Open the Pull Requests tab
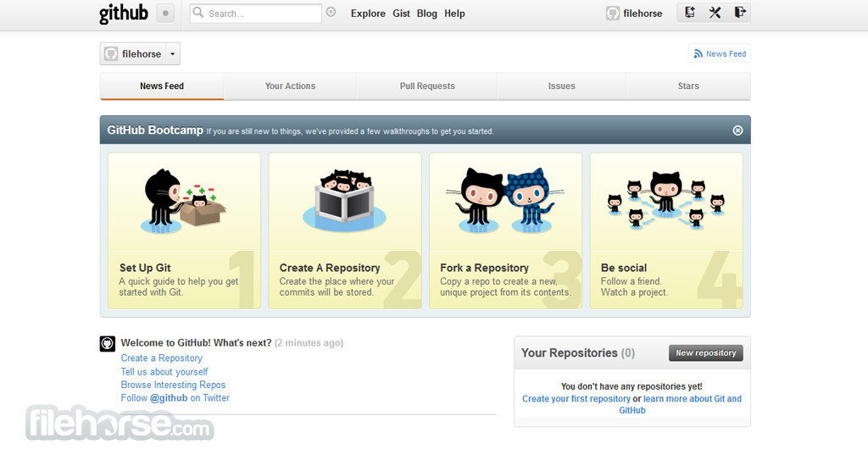The width and height of the screenshot is (868, 466). tap(427, 86)
